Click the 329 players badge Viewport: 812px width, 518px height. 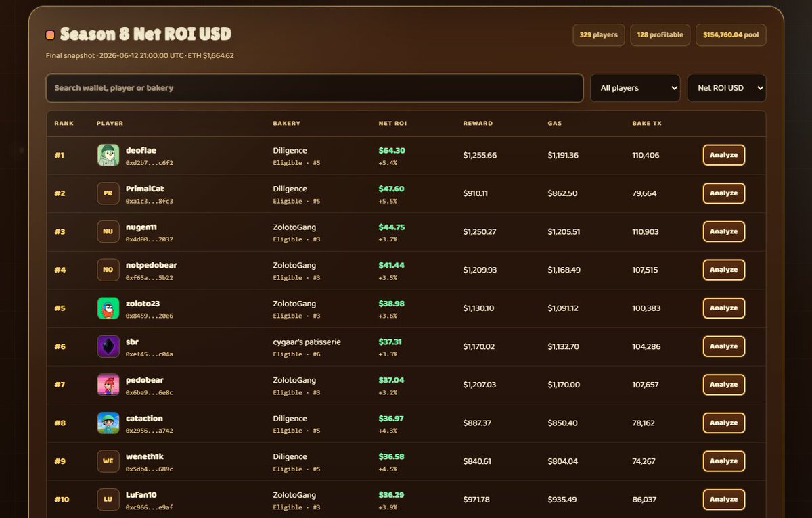(599, 34)
